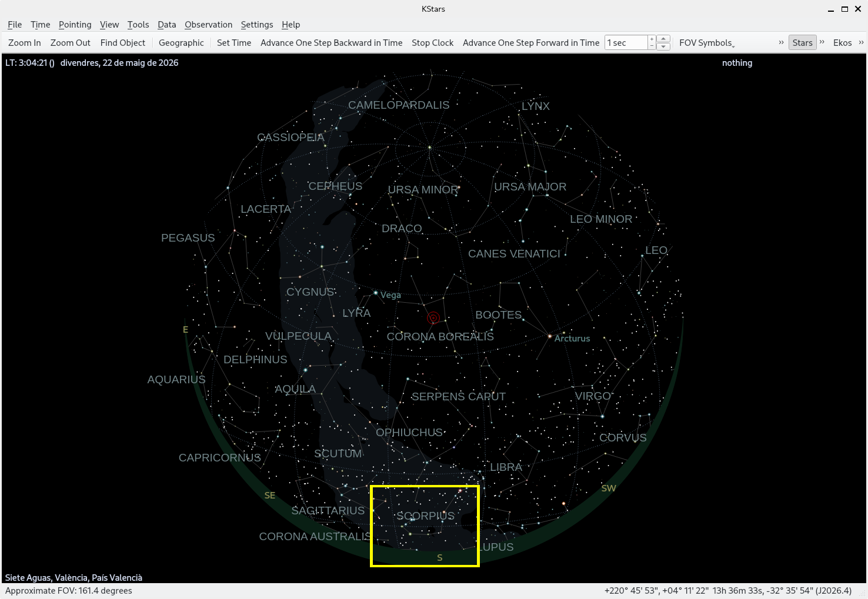Image resolution: width=868 pixels, height=599 pixels.
Task: Open the Pointing menu
Action: tap(75, 25)
